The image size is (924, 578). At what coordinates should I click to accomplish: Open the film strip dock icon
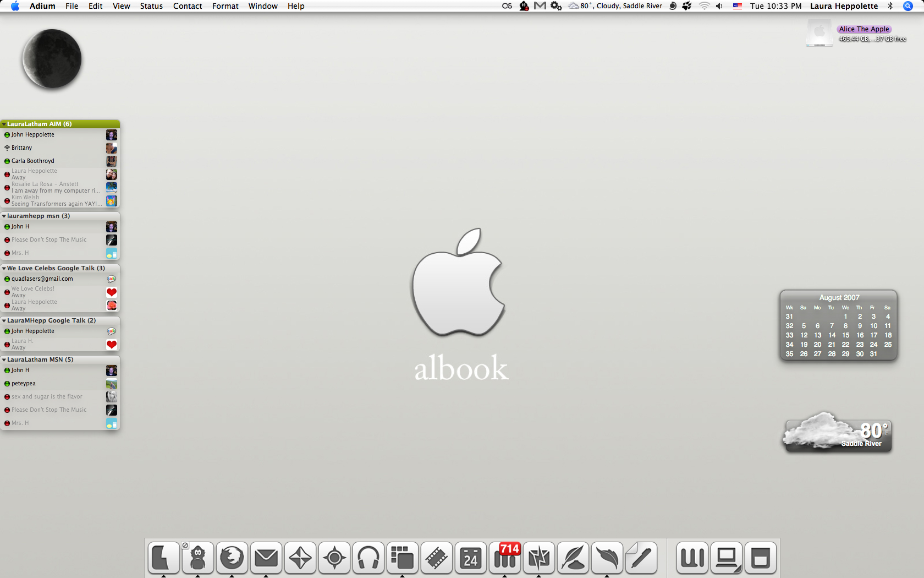click(437, 558)
